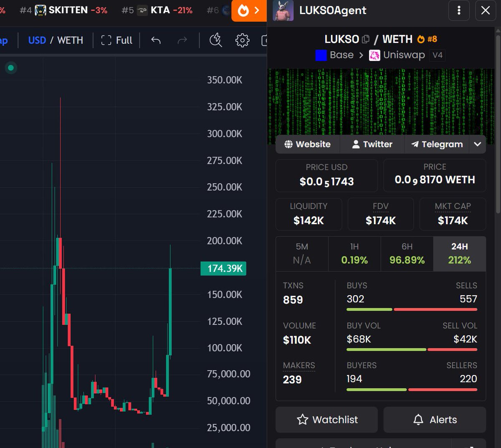The image size is (501, 448).
Task: Click the matrix banner image
Action: click(x=381, y=102)
